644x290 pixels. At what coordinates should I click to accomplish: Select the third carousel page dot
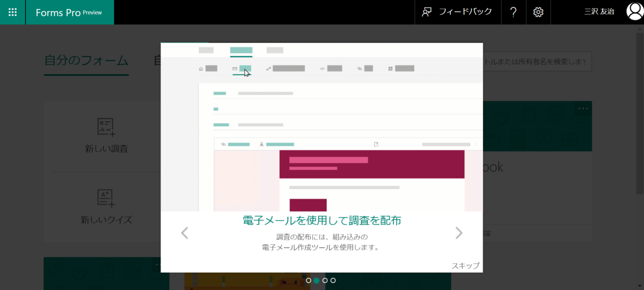(x=325, y=280)
